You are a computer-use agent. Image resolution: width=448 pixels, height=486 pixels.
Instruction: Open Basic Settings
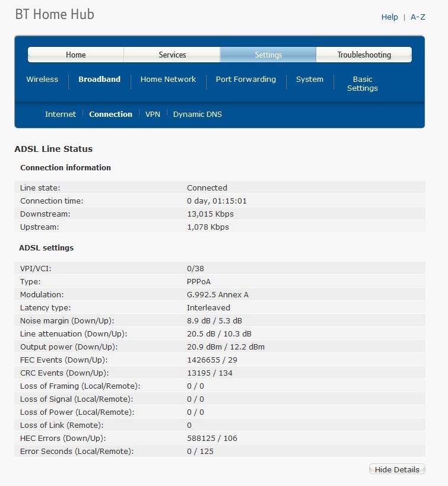(x=363, y=84)
